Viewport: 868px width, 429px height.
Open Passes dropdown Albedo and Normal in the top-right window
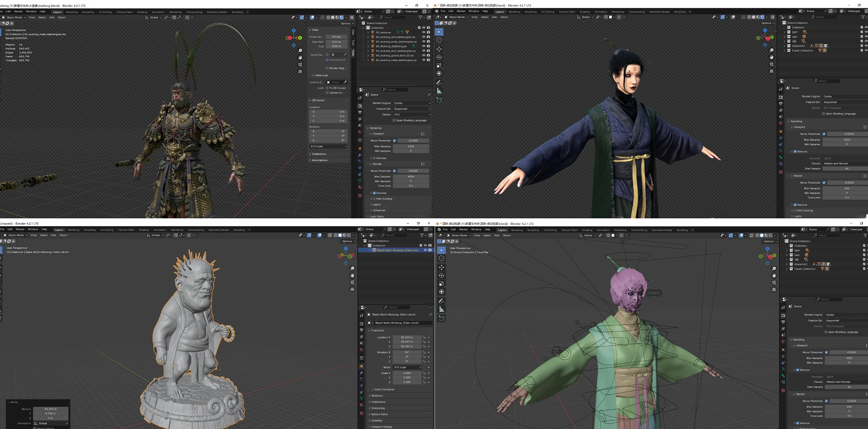pyautogui.click(x=845, y=164)
